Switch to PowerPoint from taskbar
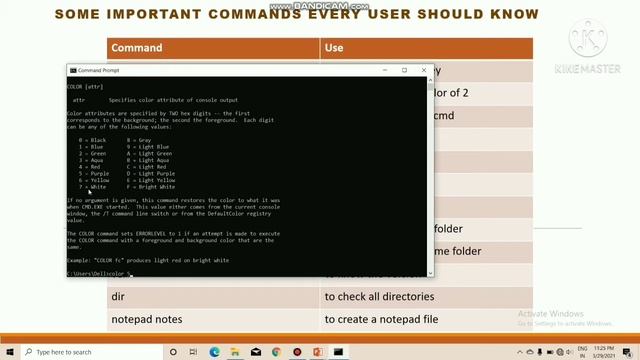Viewport: 640px width, 360px height. pyautogui.click(x=318, y=352)
